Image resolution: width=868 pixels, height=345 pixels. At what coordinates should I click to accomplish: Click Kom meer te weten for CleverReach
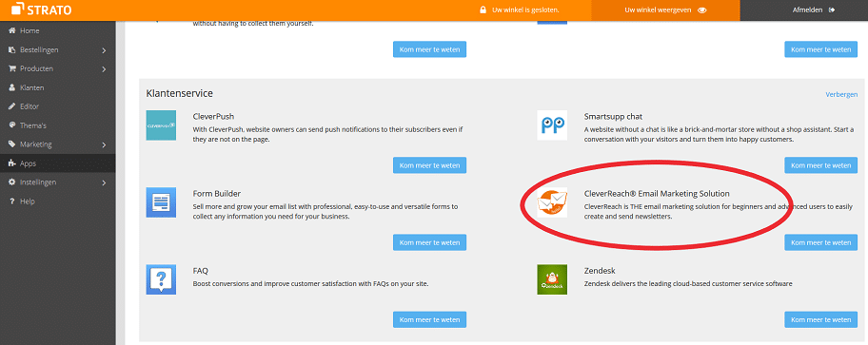(x=821, y=242)
